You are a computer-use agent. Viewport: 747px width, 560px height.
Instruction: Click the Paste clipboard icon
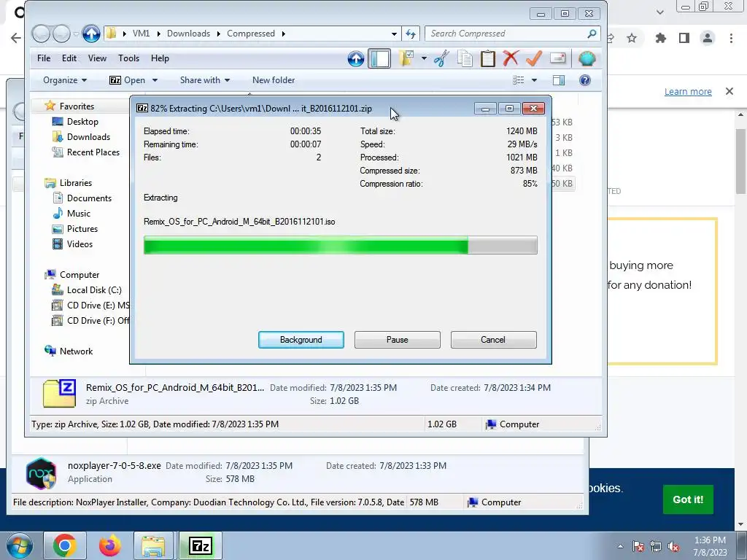tap(487, 58)
